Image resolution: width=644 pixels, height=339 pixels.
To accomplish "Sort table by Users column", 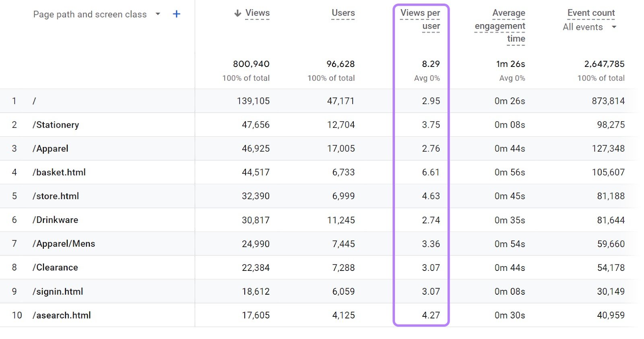I will coord(343,13).
